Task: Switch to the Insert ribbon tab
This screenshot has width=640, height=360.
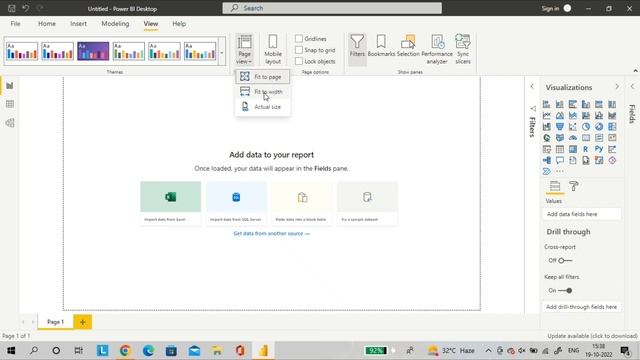Action: click(78, 24)
